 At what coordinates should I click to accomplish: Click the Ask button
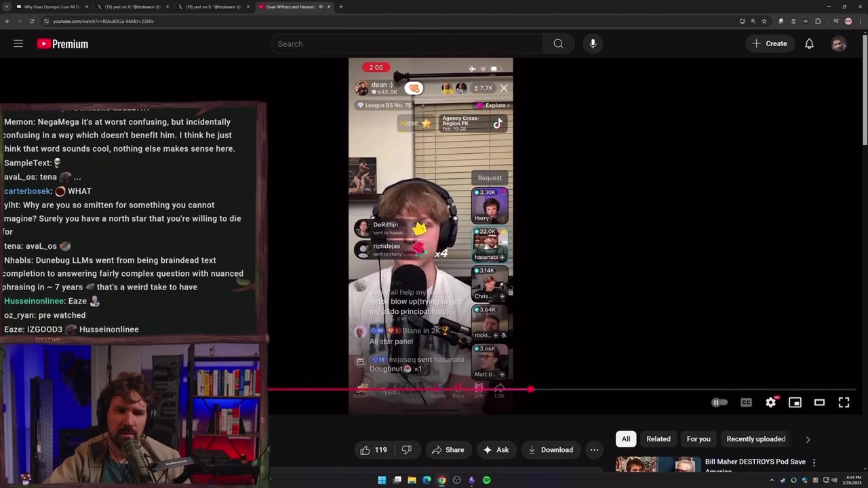pyautogui.click(x=496, y=450)
